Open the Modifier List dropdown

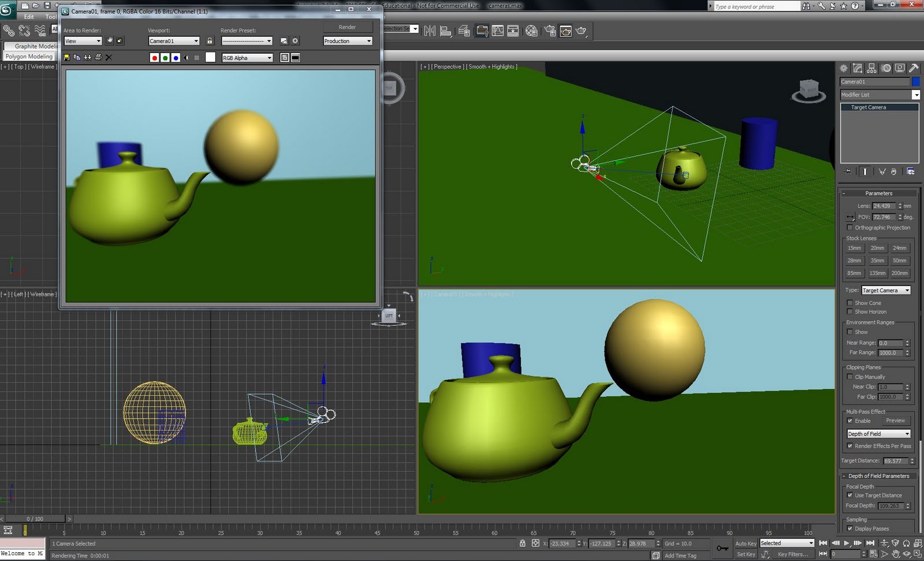coord(915,94)
